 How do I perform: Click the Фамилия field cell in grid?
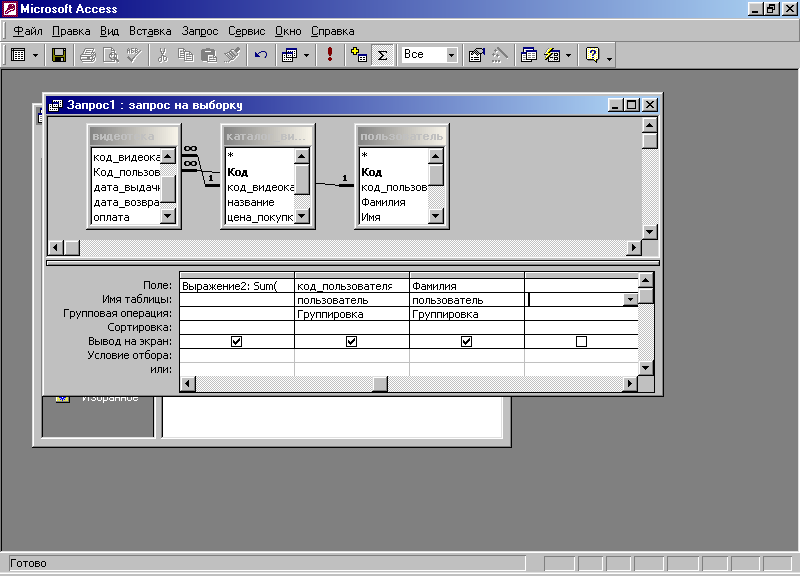pyautogui.click(x=467, y=286)
